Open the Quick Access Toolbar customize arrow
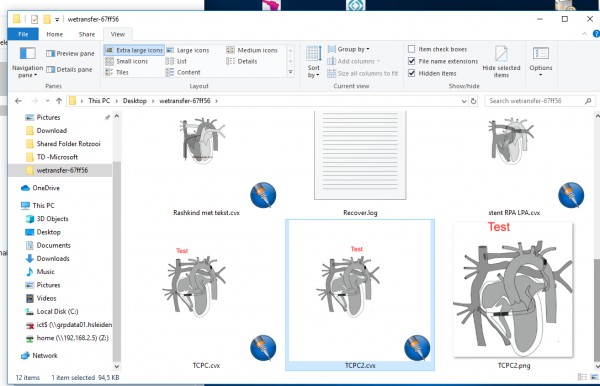 [x=57, y=19]
